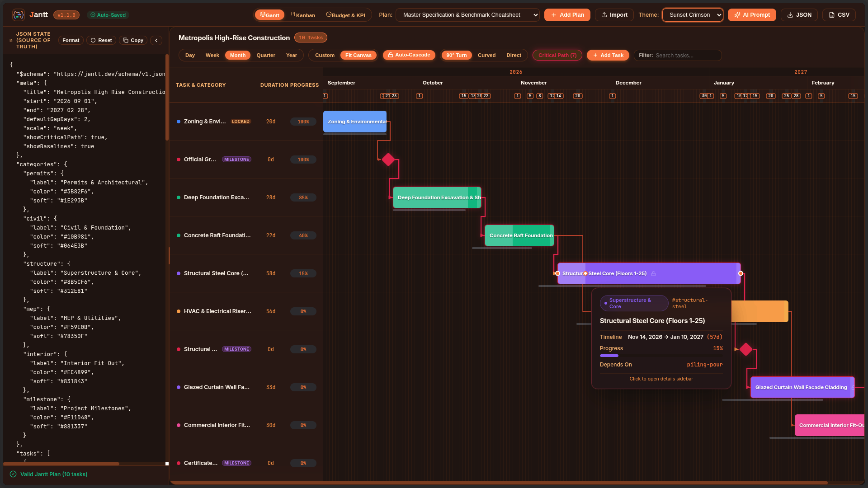Reset the JSON state
This screenshot has width=868, height=488.
tap(101, 40)
